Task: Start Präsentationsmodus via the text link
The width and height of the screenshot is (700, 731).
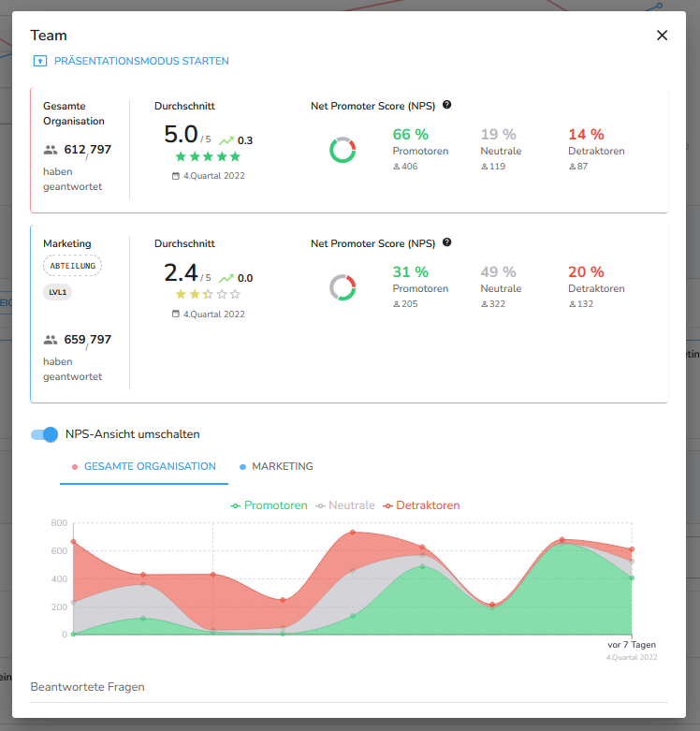Action: tap(141, 62)
